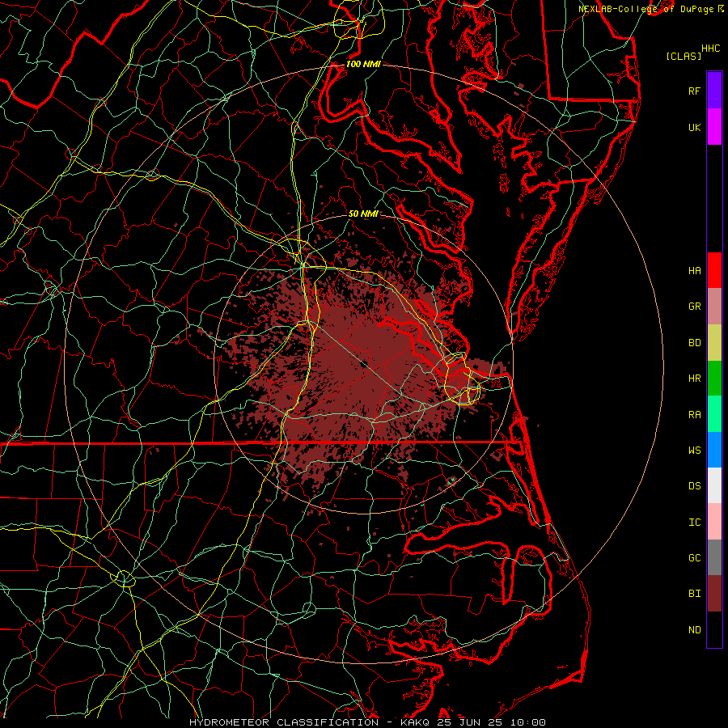Click the HHC product code label
The height and width of the screenshot is (728, 728).
(711, 49)
